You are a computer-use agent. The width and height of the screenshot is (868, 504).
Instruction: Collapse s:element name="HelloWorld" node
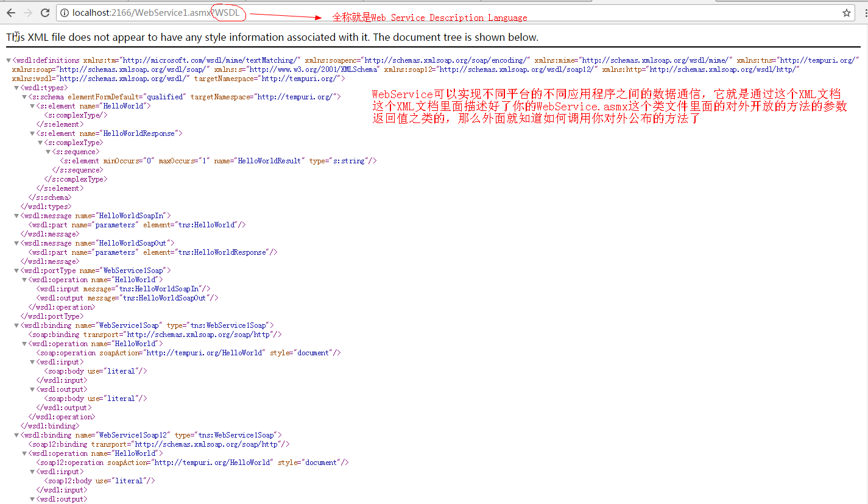(32, 106)
